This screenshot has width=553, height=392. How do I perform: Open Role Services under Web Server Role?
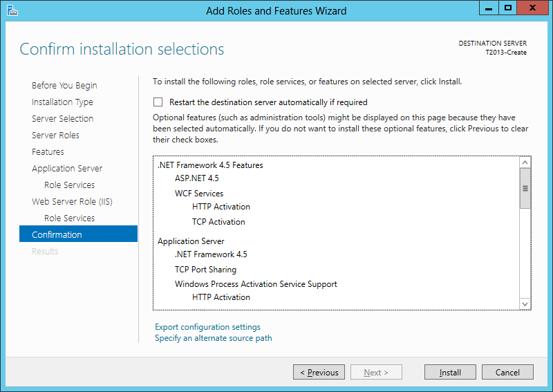tap(69, 218)
